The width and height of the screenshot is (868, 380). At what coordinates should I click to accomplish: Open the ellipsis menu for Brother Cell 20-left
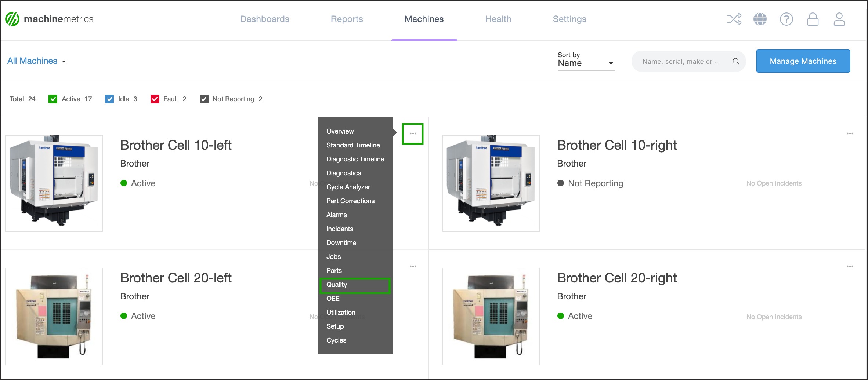413,266
